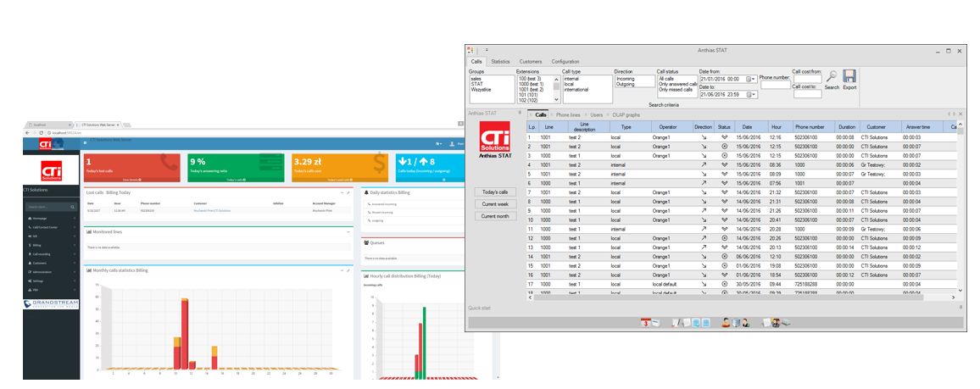The image size is (980, 389).
Task: Select 'Only missed calls' in Call status list
Action: 676,89
